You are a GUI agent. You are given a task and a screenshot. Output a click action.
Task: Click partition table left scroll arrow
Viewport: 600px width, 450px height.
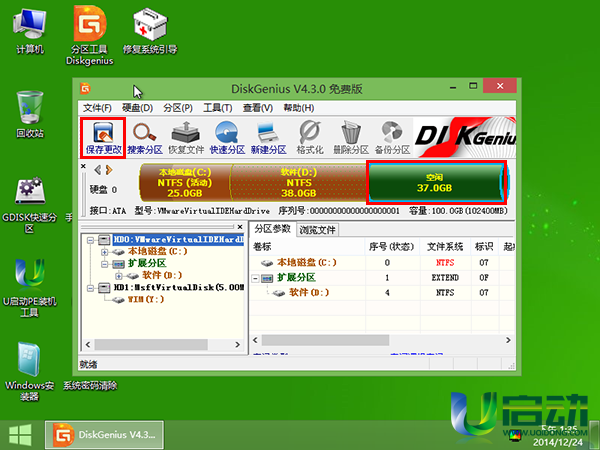click(x=256, y=340)
